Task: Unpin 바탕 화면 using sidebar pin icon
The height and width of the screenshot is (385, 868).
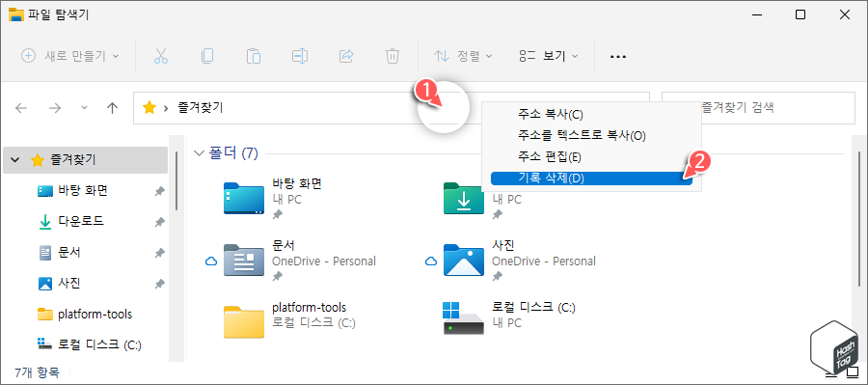Action: [159, 191]
